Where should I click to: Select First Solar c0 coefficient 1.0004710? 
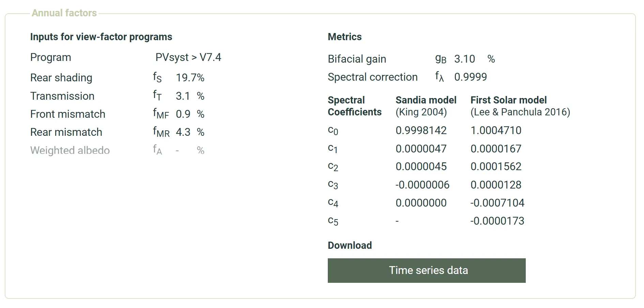(x=496, y=131)
